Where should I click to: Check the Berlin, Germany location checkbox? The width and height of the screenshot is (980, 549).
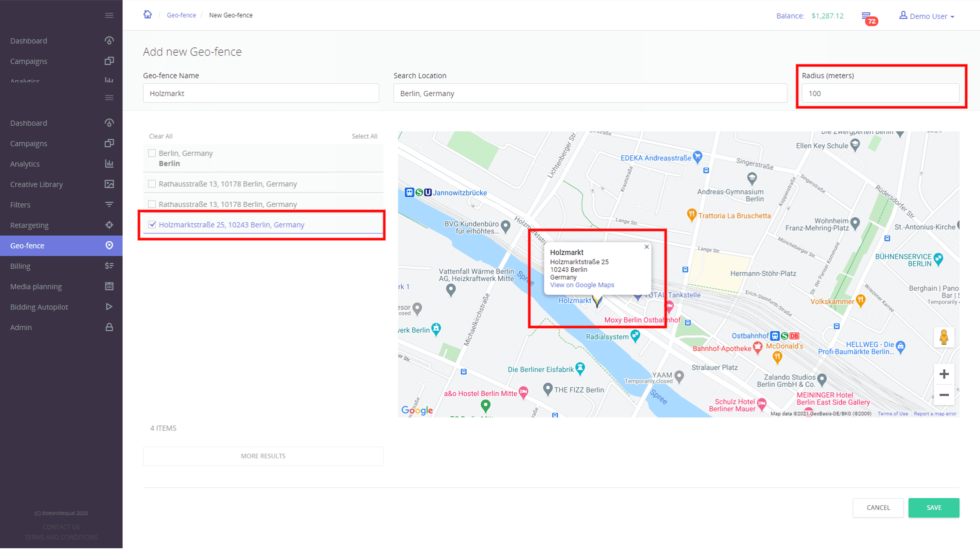152,153
